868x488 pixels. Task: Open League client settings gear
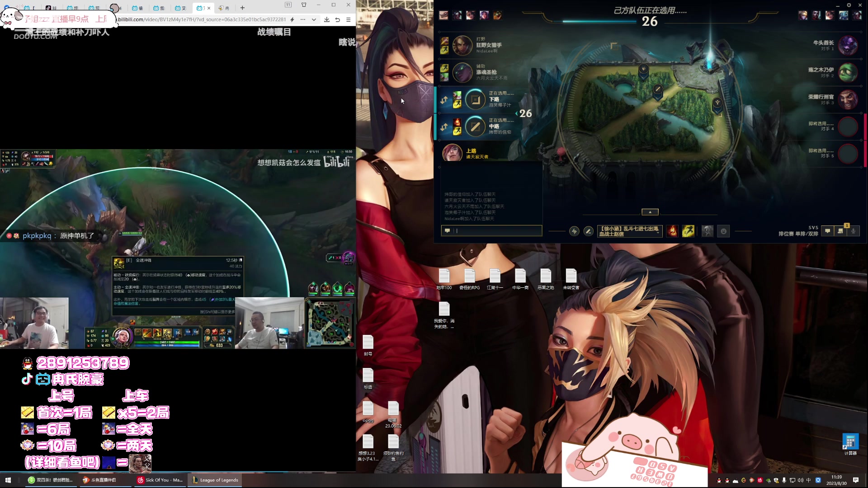[849, 5]
